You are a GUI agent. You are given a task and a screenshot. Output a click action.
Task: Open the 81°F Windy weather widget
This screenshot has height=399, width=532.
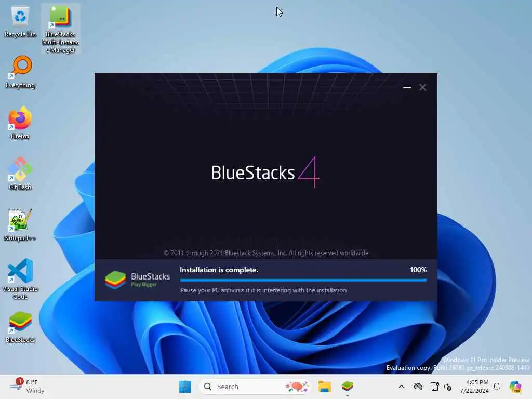[x=27, y=387]
